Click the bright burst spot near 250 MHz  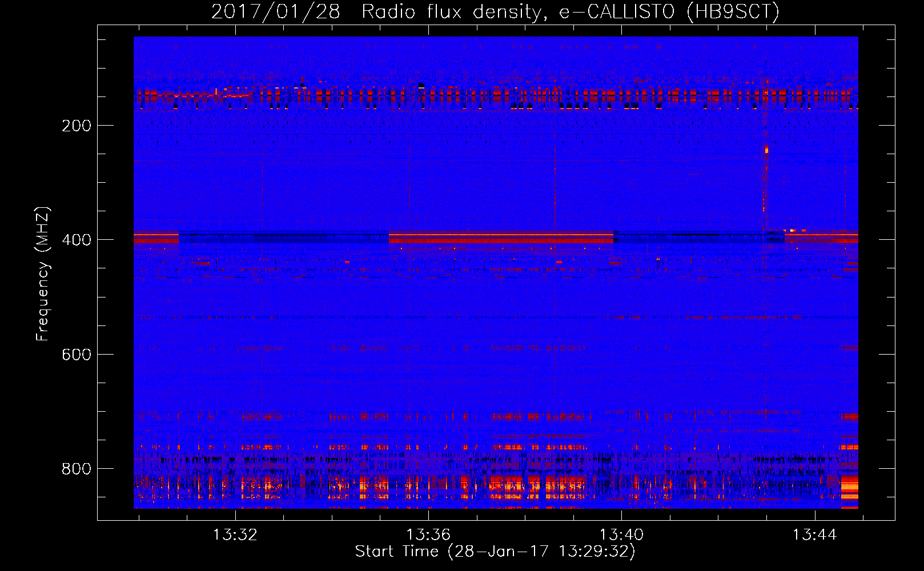766,150
